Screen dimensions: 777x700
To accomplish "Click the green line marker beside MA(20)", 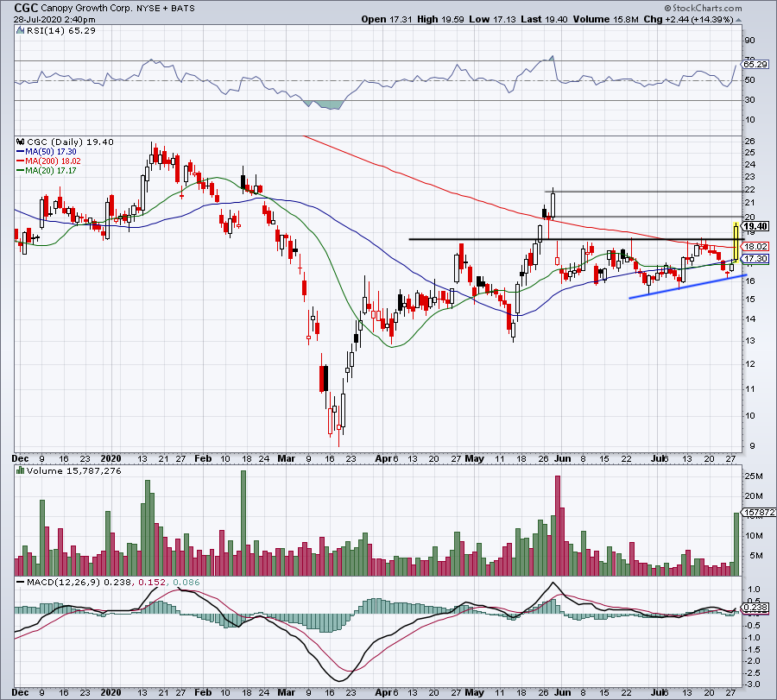I will (x=21, y=171).
